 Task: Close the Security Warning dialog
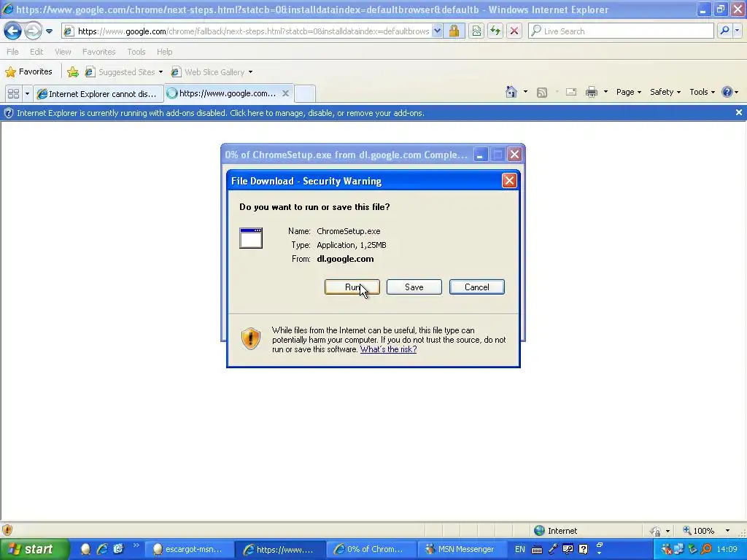pyautogui.click(x=509, y=181)
